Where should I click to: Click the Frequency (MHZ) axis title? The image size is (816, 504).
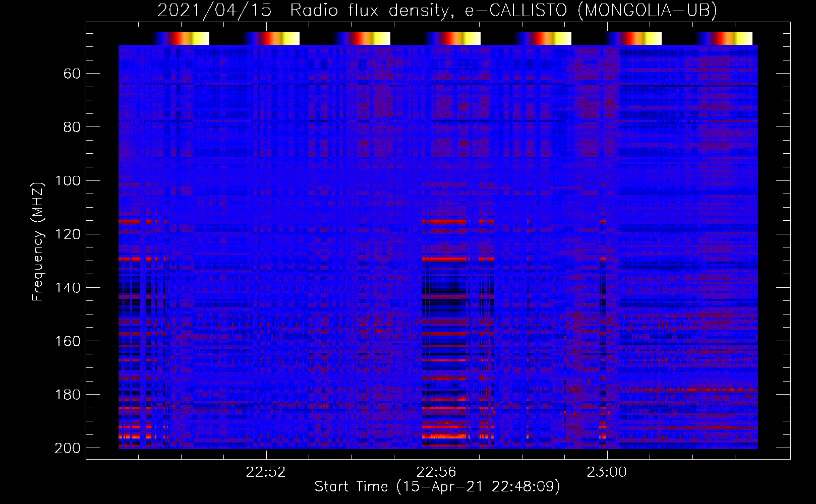click(38, 241)
